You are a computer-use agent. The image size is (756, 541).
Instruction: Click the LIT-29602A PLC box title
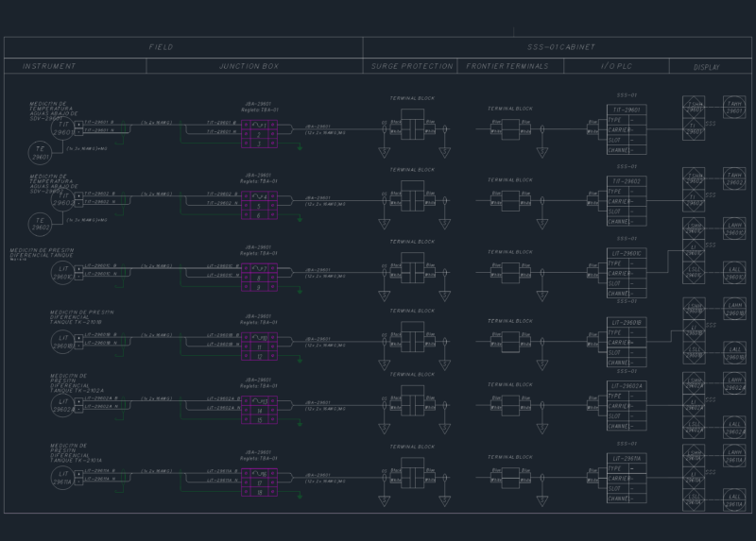pyautogui.click(x=627, y=386)
